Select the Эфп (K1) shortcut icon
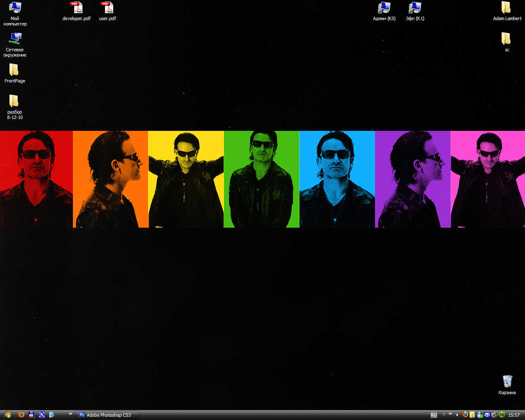This screenshot has height=420, width=525. coord(415,11)
